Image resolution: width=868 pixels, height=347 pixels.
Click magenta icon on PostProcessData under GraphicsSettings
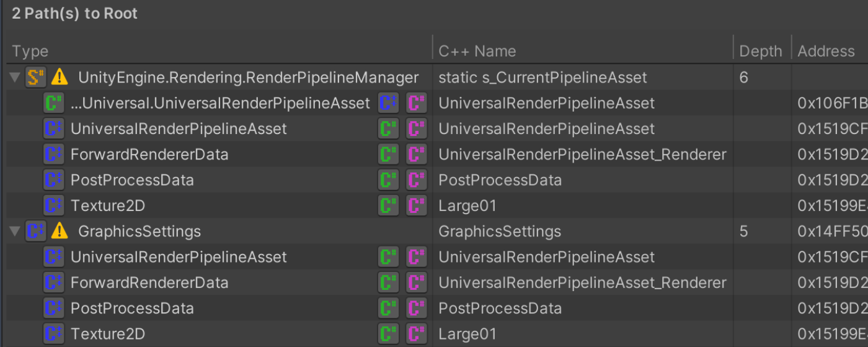pos(417,309)
